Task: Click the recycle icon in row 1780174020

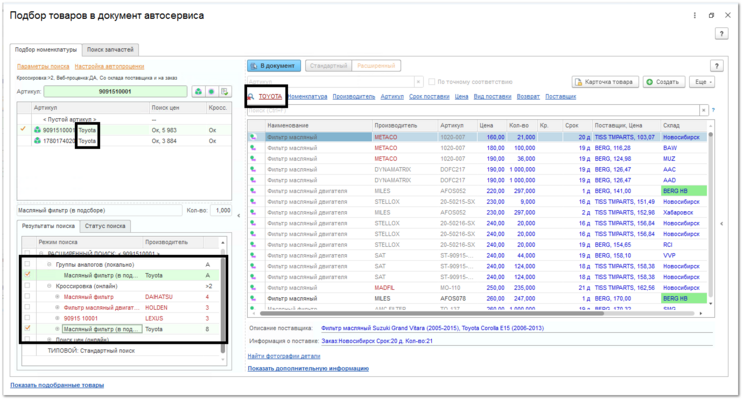Action: click(x=37, y=141)
